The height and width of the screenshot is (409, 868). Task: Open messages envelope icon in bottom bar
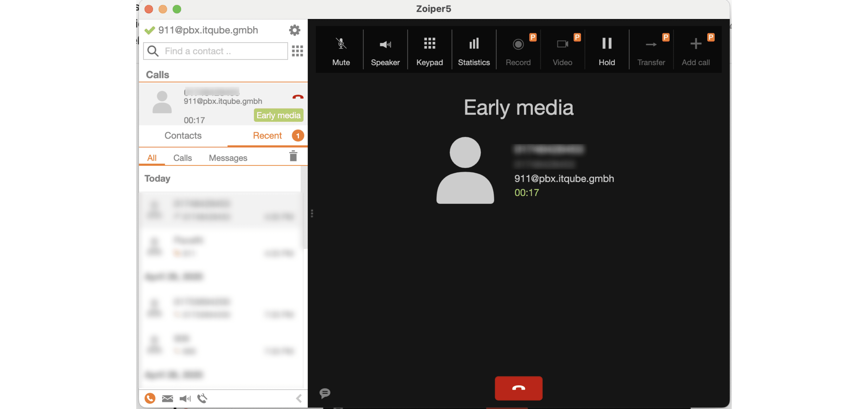pyautogui.click(x=167, y=398)
